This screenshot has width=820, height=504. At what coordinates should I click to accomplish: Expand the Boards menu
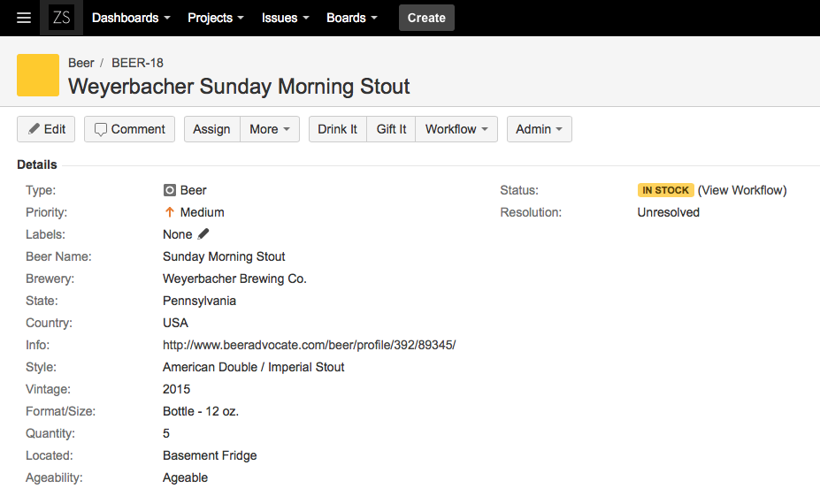351,18
